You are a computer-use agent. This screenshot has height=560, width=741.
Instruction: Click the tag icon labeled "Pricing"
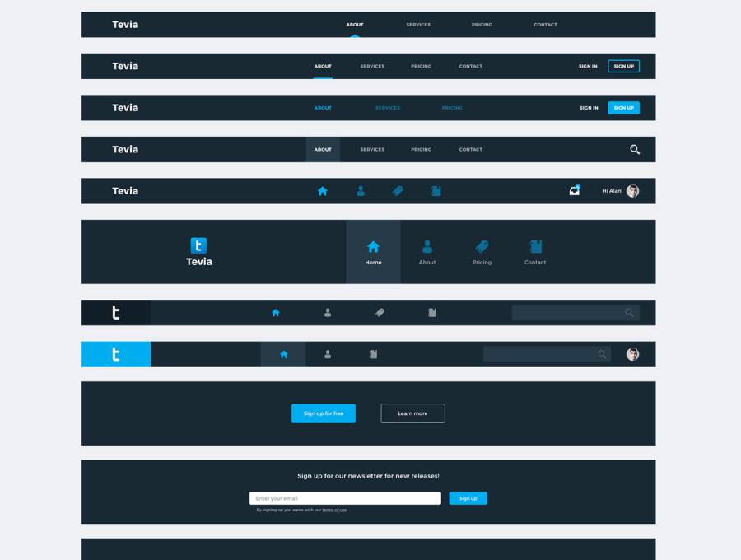click(x=482, y=247)
